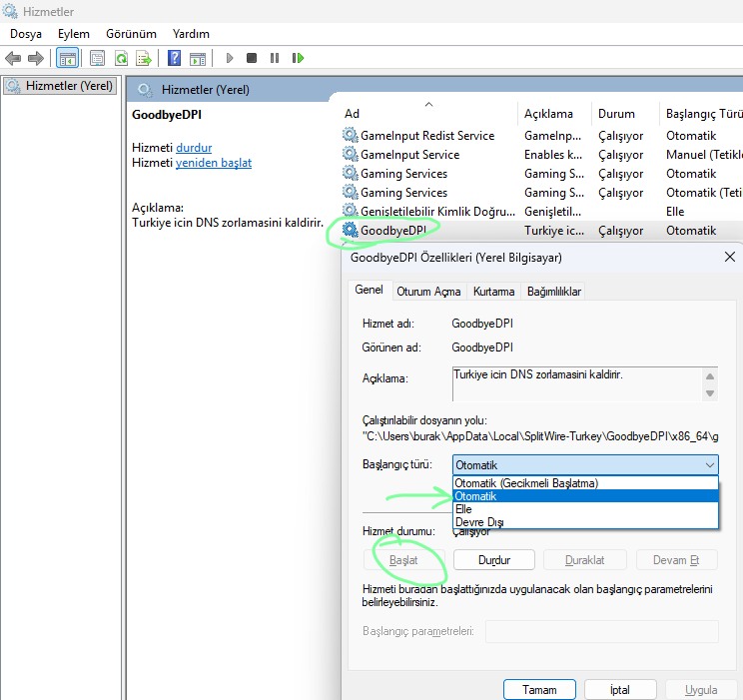This screenshot has height=700, width=743.
Task: Open the Eylem menu
Action: pyautogui.click(x=74, y=34)
